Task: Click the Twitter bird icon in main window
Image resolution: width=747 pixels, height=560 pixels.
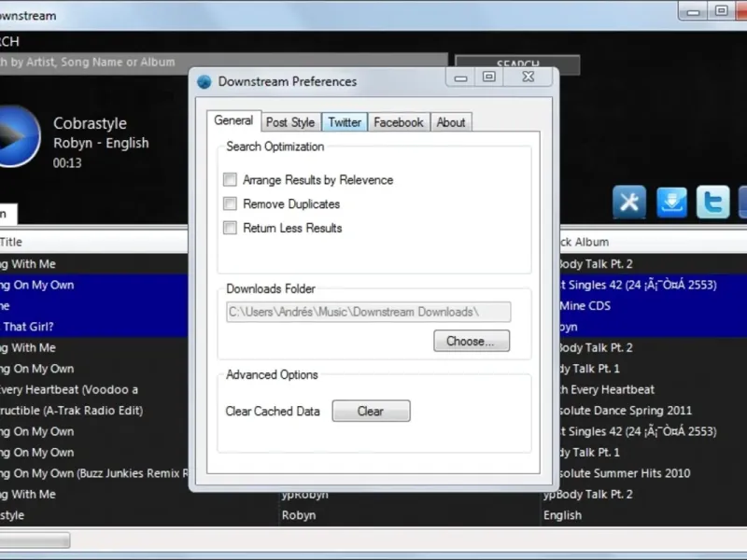Action: 712,202
